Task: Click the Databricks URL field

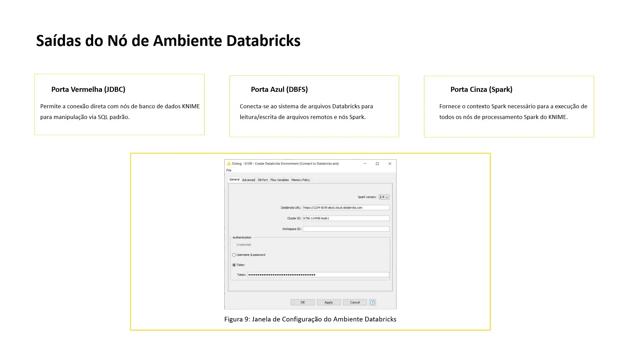Action: point(346,207)
